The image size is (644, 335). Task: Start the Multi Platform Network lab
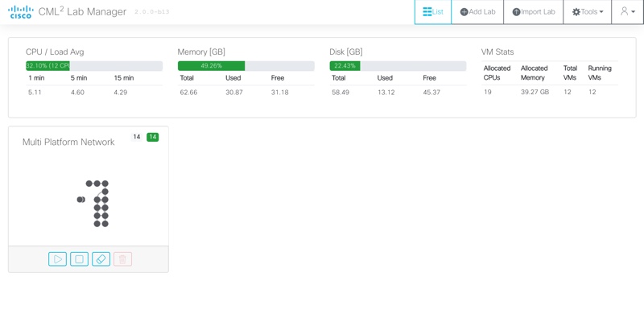57,259
